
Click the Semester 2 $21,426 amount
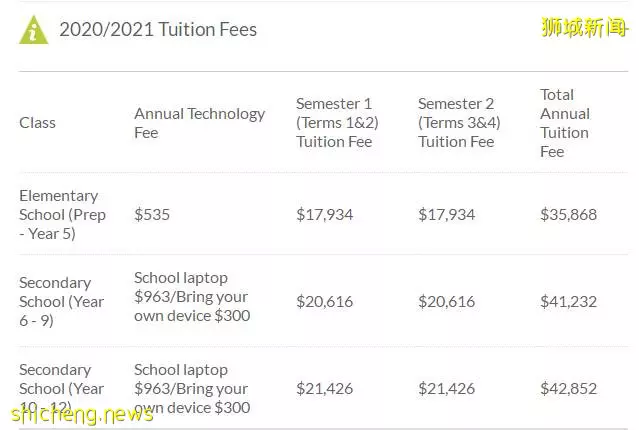(446, 388)
